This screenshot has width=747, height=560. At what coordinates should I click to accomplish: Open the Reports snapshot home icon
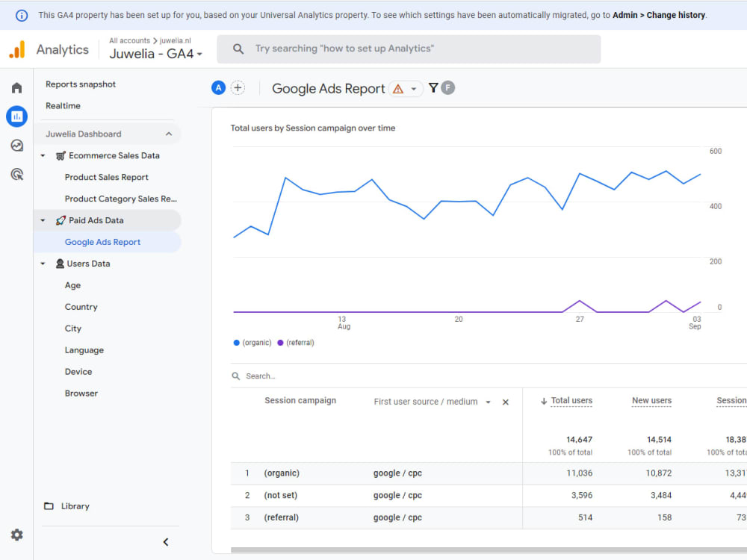(16, 87)
